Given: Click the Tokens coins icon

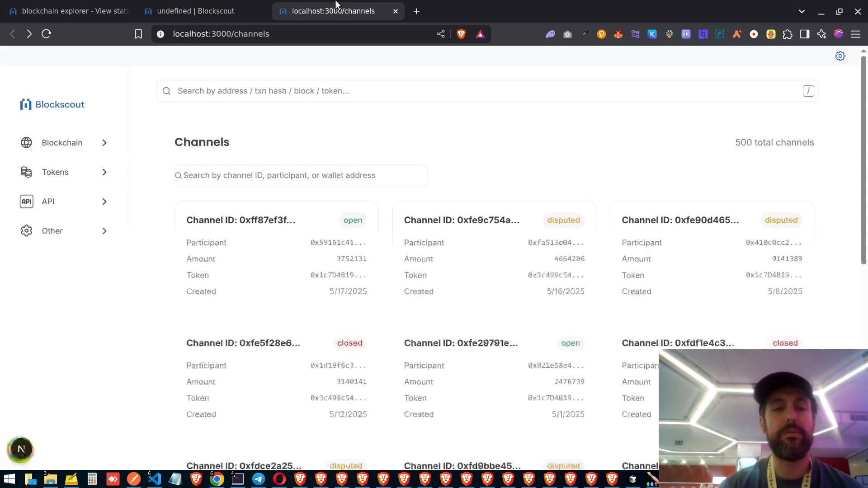Looking at the screenshot, I should coord(26,172).
